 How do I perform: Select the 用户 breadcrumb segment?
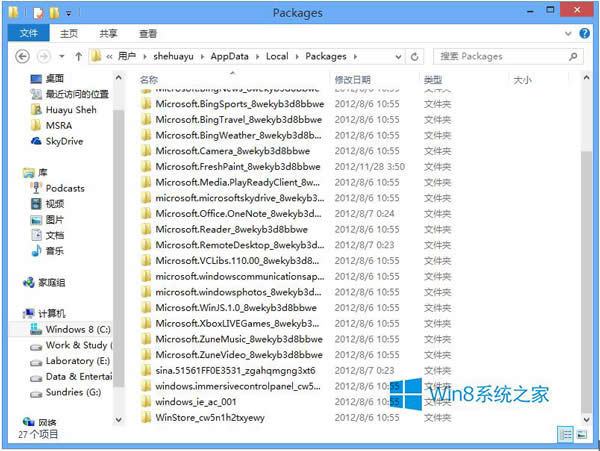click(x=127, y=57)
